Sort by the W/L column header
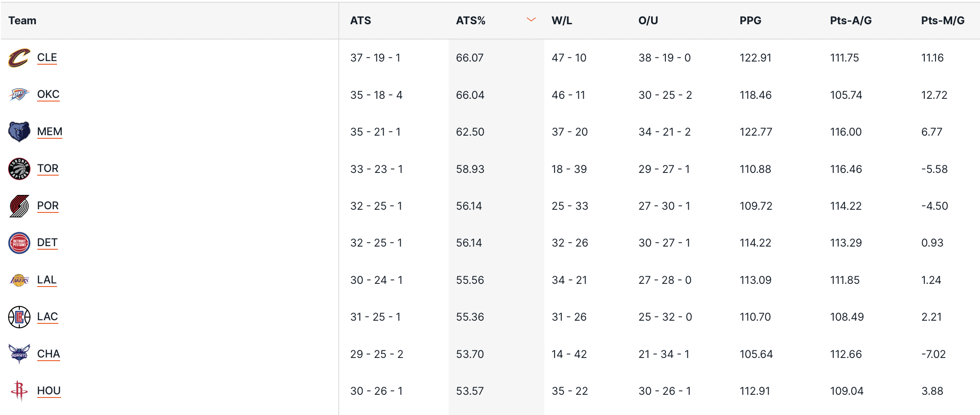The image size is (980, 415). coord(562,21)
